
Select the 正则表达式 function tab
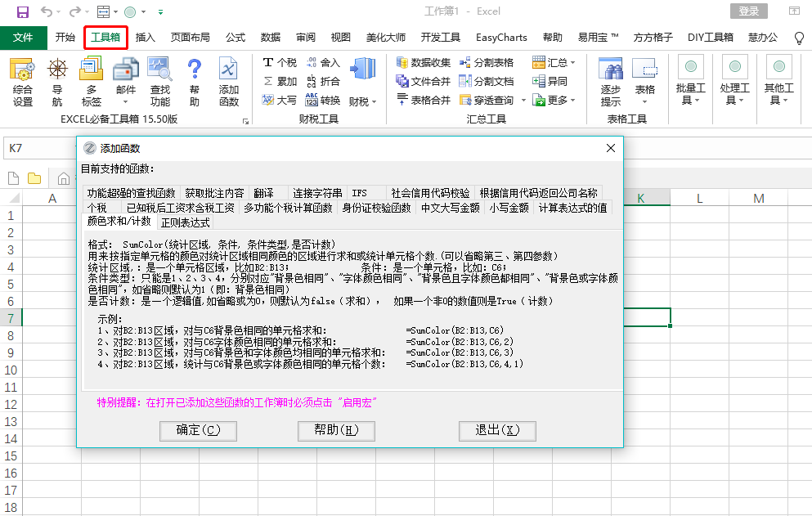click(185, 222)
